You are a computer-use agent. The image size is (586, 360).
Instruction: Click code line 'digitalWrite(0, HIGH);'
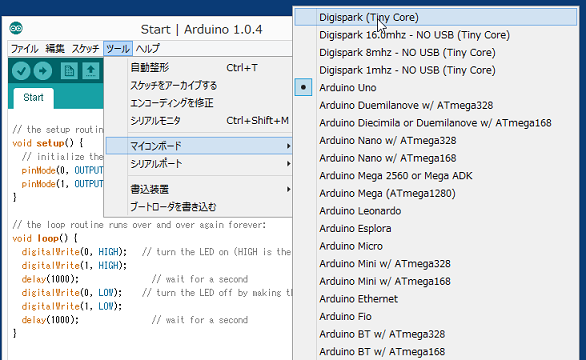[74, 252]
